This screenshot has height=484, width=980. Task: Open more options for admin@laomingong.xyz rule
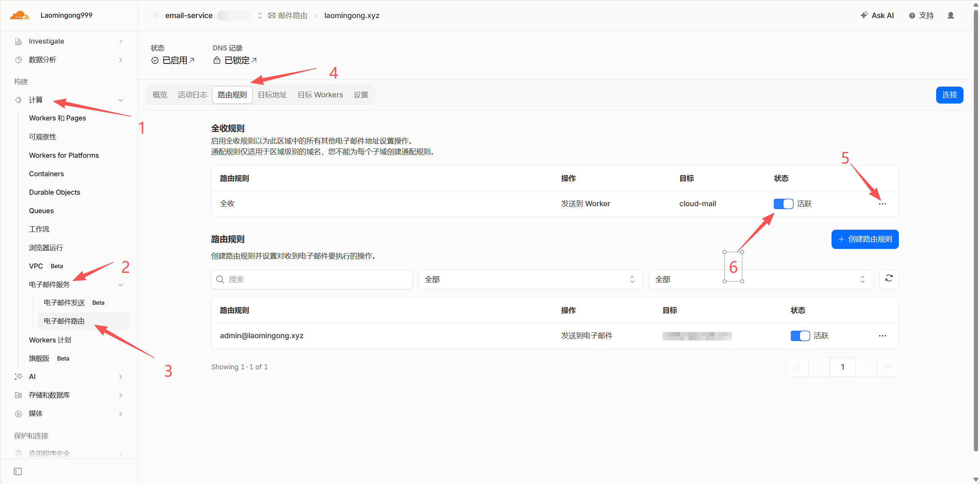[882, 336]
